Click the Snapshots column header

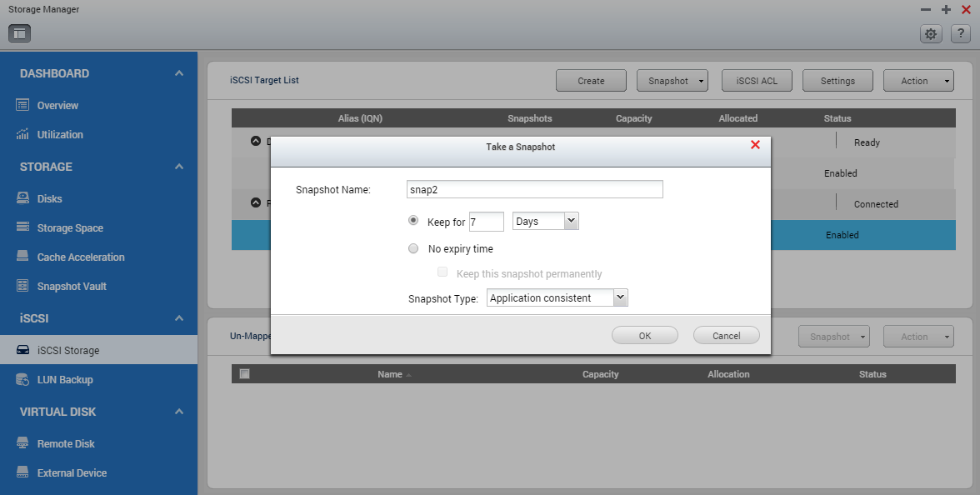tap(530, 118)
